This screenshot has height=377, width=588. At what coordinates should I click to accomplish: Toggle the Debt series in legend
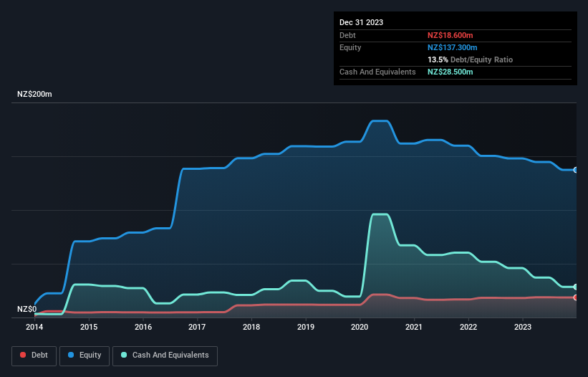pyautogui.click(x=33, y=355)
